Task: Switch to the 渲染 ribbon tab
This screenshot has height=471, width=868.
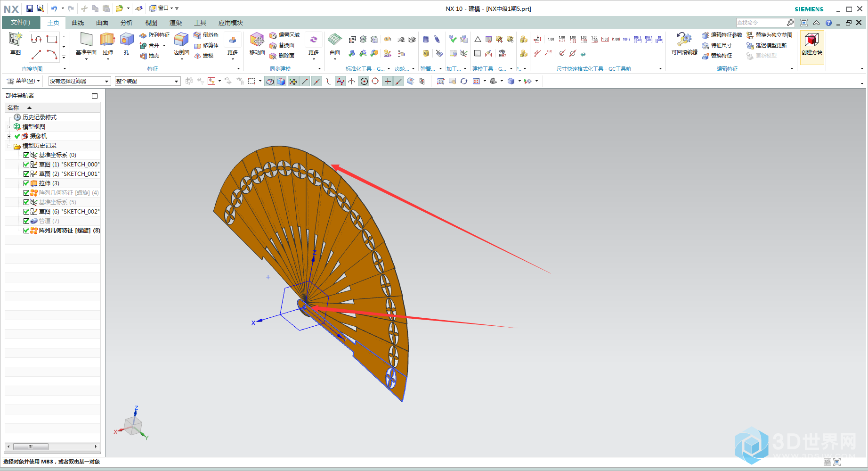Action: tap(176, 23)
